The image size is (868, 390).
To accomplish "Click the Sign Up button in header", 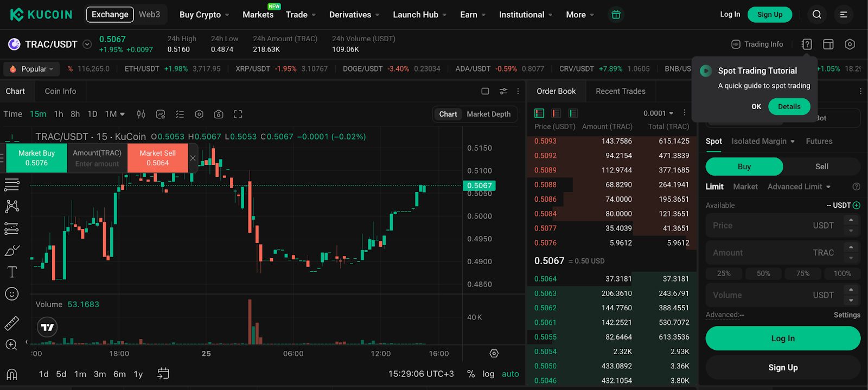I will [x=770, y=15].
